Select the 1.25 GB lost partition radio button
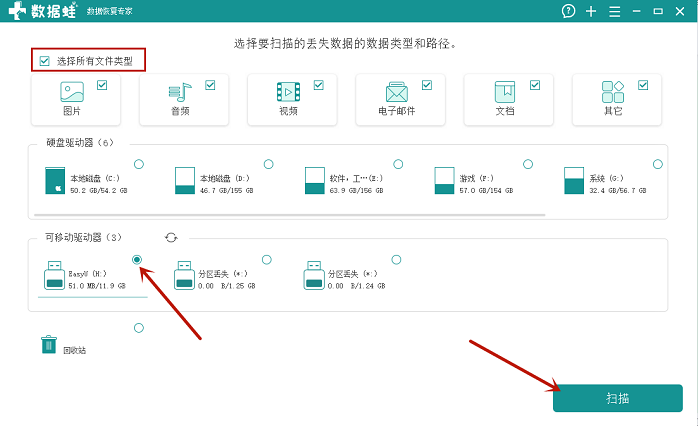Image resolution: width=698 pixels, height=426 pixels. [267, 260]
